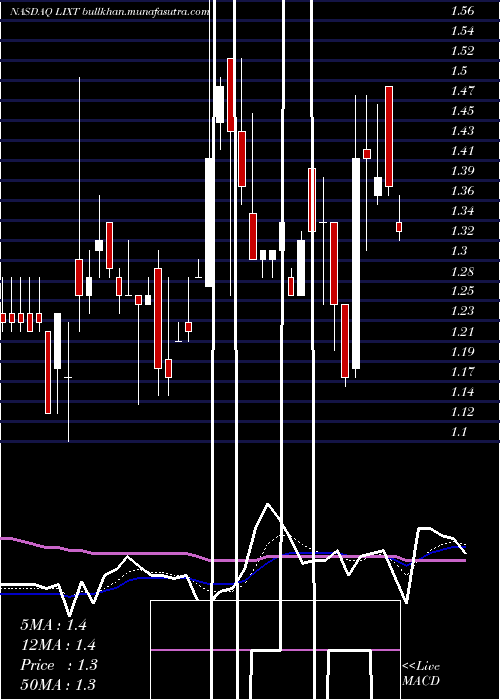Click the 1.32 price axis label

coord(462,231)
